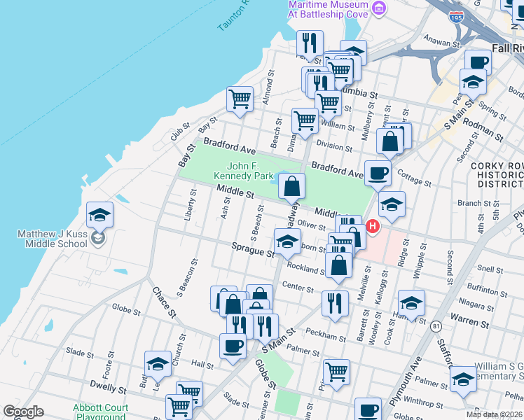This screenshot has width=524, height=420.
Task: Click the Corky Row Historic District label
Action: [497, 175]
